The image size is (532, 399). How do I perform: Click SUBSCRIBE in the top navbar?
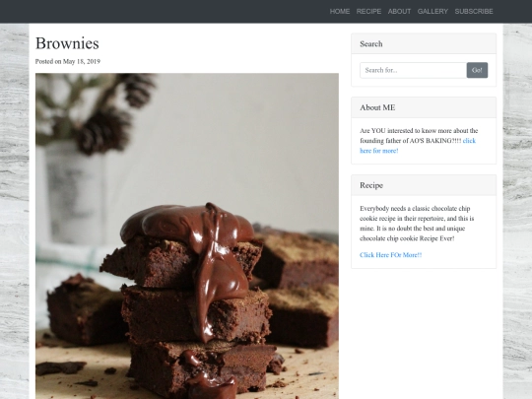[474, 12]
